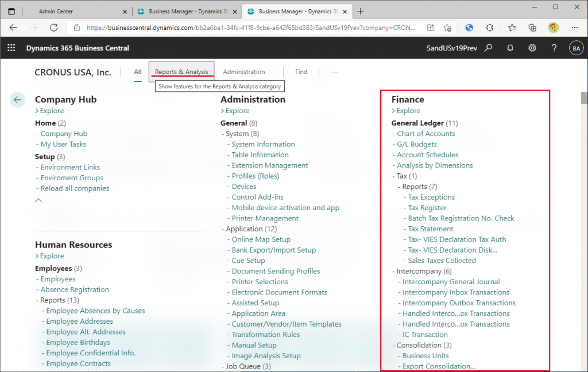
Task: Open Extension Management
Action: (x=270, y=165)
